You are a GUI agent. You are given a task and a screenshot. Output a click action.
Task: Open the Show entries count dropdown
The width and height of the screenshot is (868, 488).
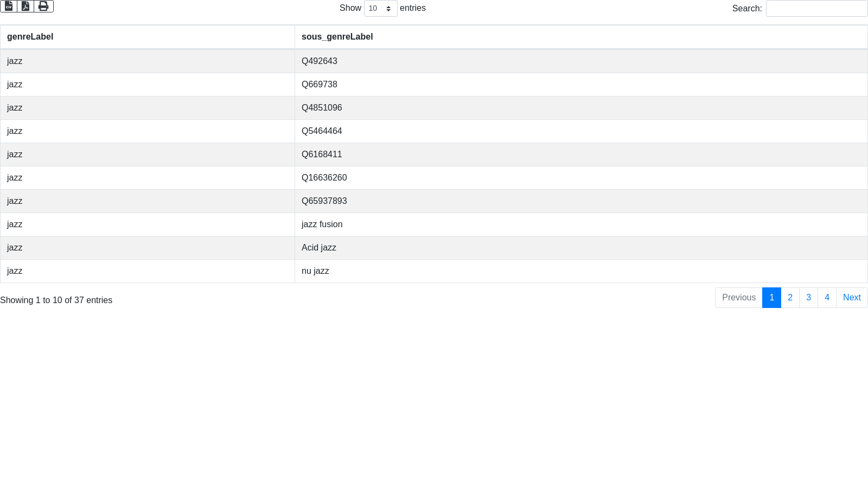pos(380,9)
